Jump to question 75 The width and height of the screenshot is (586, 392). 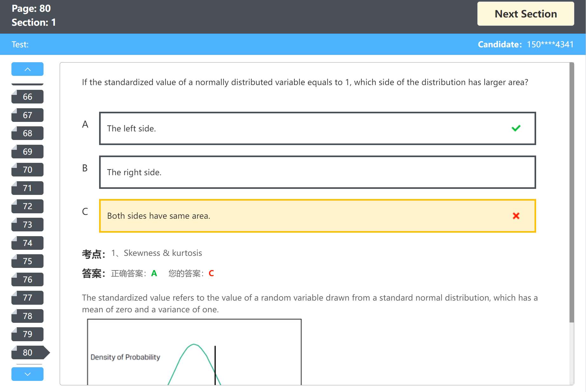point(28,261)
